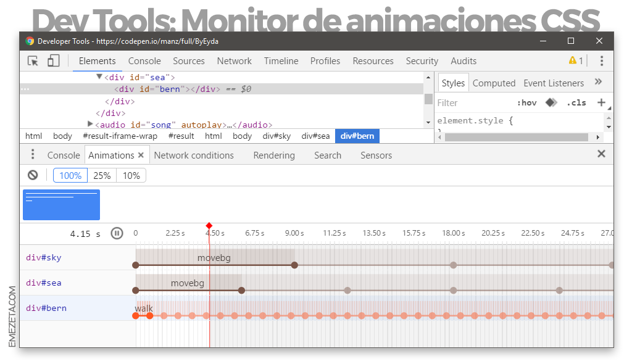Viewport: 632px width, 364px height.
Task: Pause the animation timeline
Action: 117,233
